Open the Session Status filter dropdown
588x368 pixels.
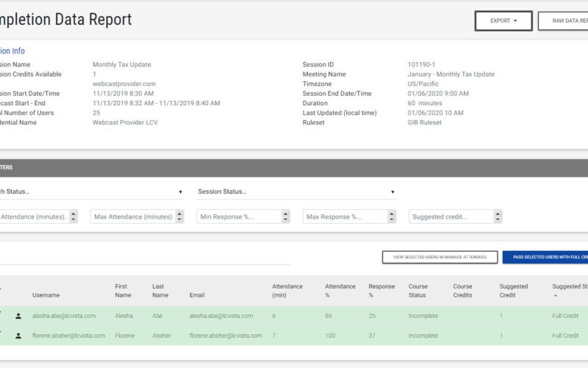tap(296, 191)
